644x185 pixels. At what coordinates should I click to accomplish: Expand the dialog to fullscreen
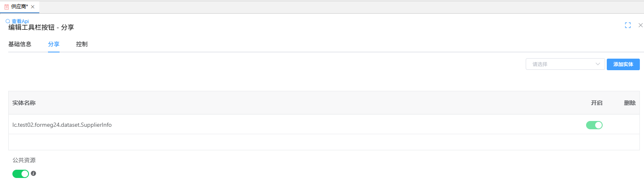point(628,25)
